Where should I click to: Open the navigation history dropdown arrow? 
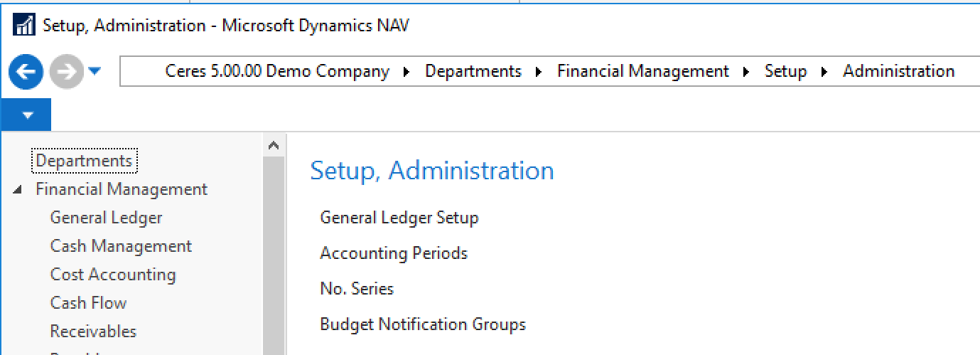[x=95, y=71]
